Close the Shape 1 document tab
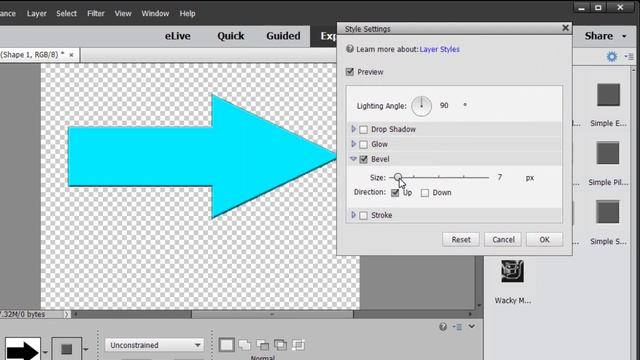640x360 pixels. 71,55
